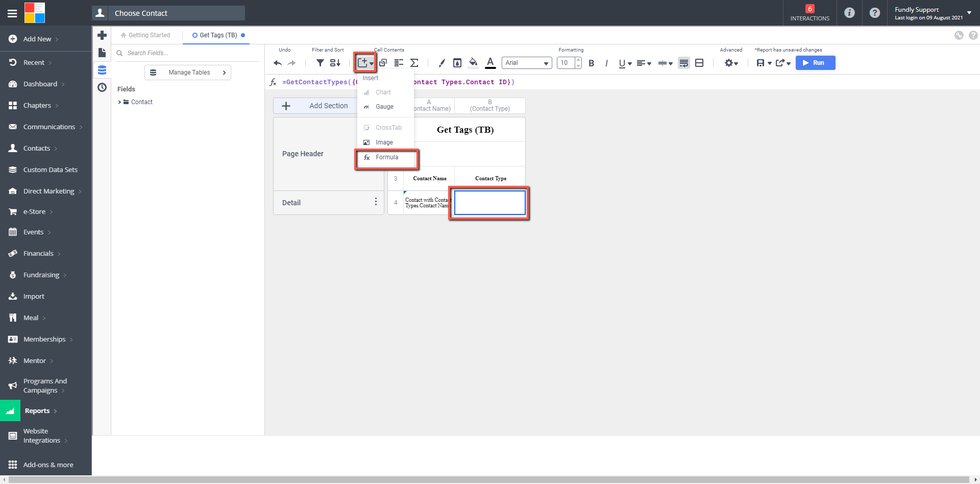The height and width of the screenshot is (484, 980).
Task: Open the Sort tool
Action: coord(335,63)
